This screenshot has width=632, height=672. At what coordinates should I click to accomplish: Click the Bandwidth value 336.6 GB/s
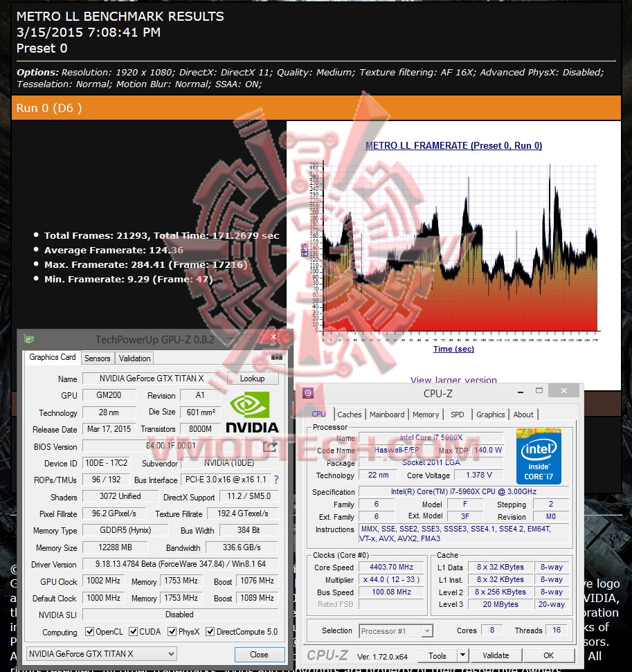point(242,547)
